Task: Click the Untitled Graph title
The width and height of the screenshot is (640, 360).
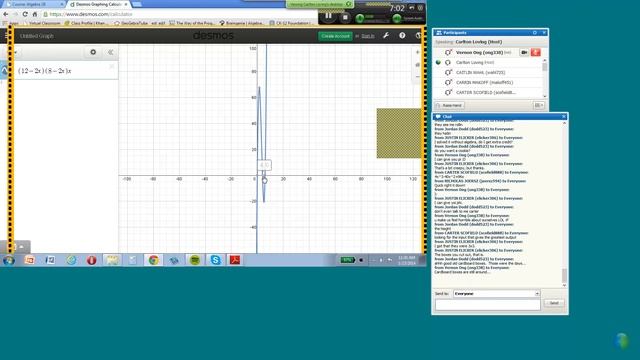Action: point(37,36)
